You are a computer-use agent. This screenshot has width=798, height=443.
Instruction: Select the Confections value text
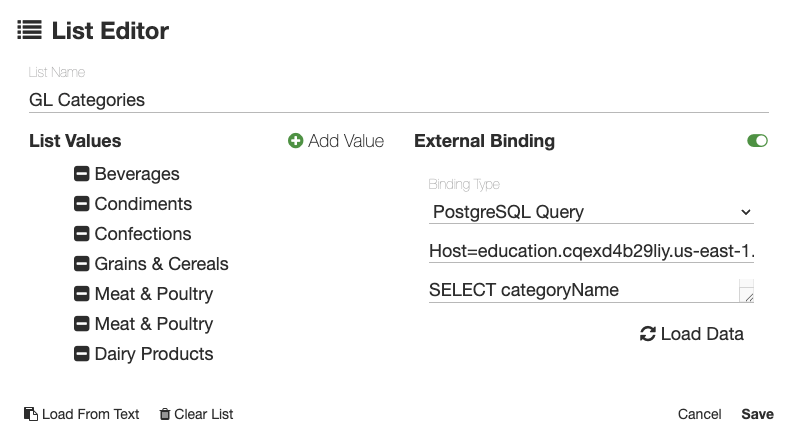coord(143,234)
